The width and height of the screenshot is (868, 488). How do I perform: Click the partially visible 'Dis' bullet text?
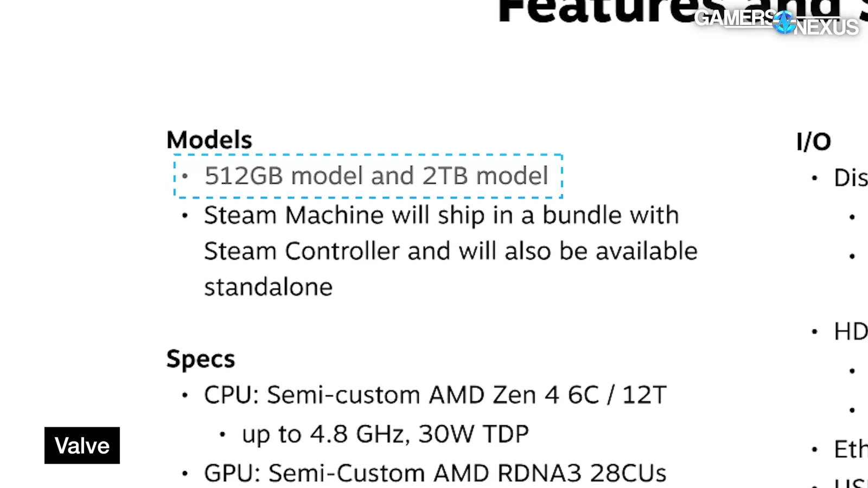click(850, 178)
